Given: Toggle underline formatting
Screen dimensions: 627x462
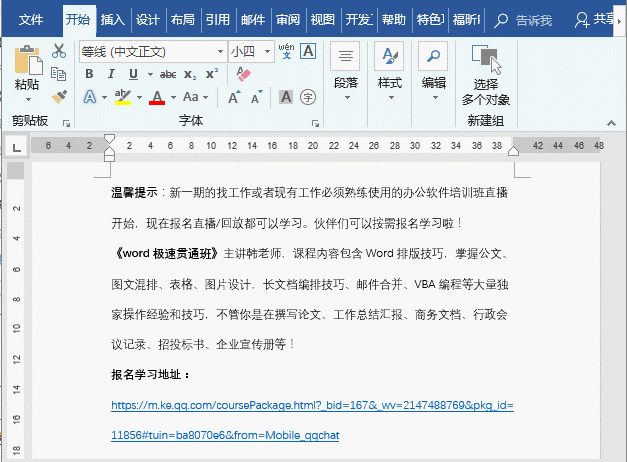Looking at the screenshot, I should [133, 74].
